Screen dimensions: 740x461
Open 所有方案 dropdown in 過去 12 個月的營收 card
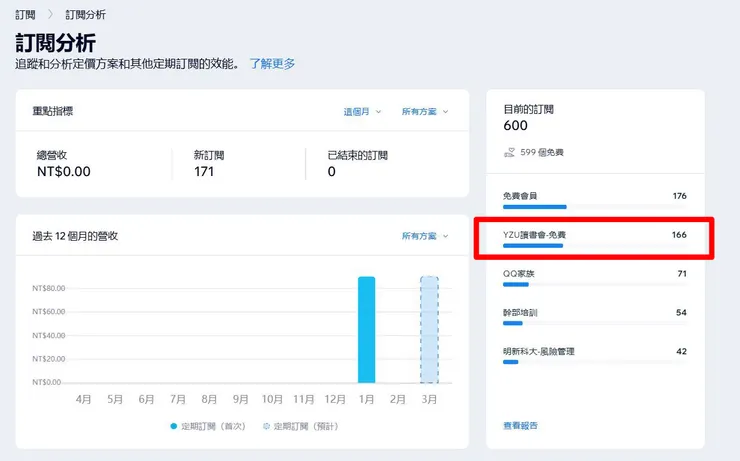click(425, 236)
